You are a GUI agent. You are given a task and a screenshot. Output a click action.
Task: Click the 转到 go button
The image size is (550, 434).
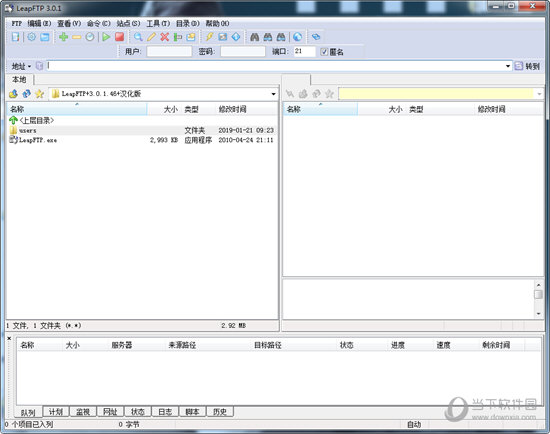[x=527, y=66]
